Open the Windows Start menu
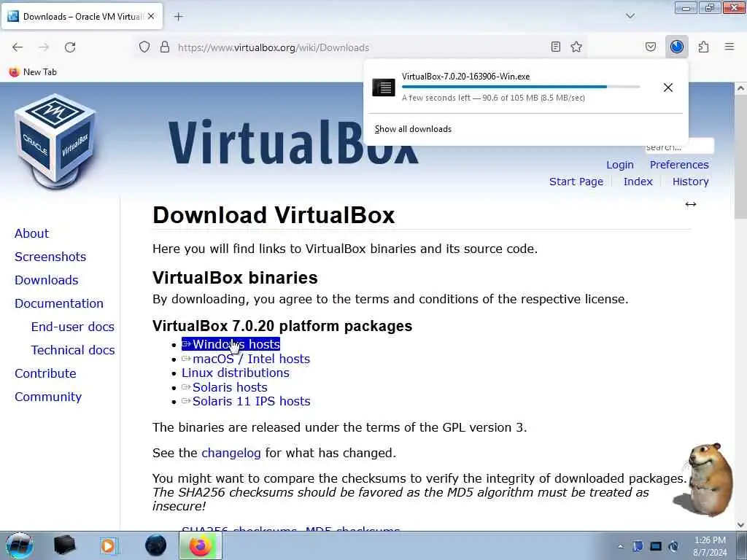 click(19, 545)
